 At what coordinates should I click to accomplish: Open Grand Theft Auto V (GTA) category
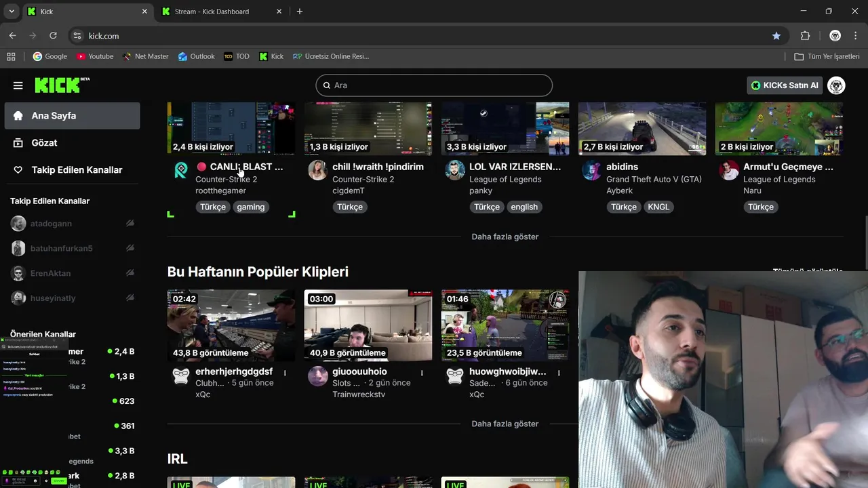pos(654,180)
